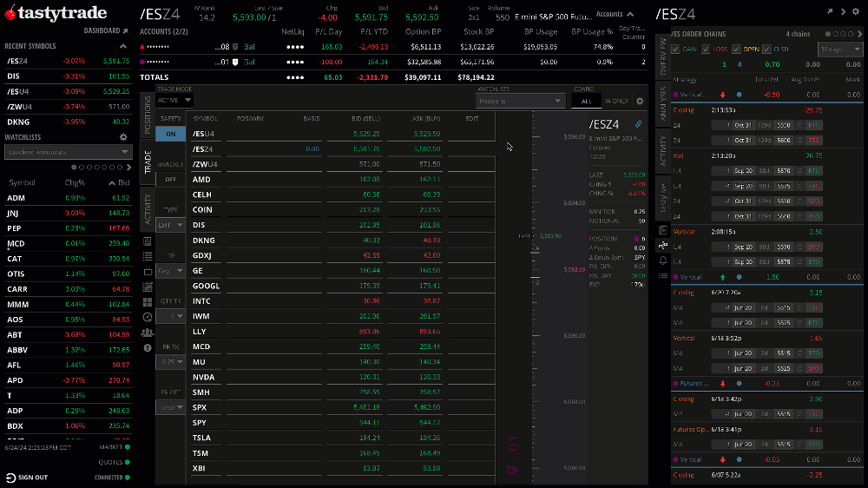Screen dimensions: 868x488
Task: Open the news page icon in right sidebar
Action: point(663,230)
